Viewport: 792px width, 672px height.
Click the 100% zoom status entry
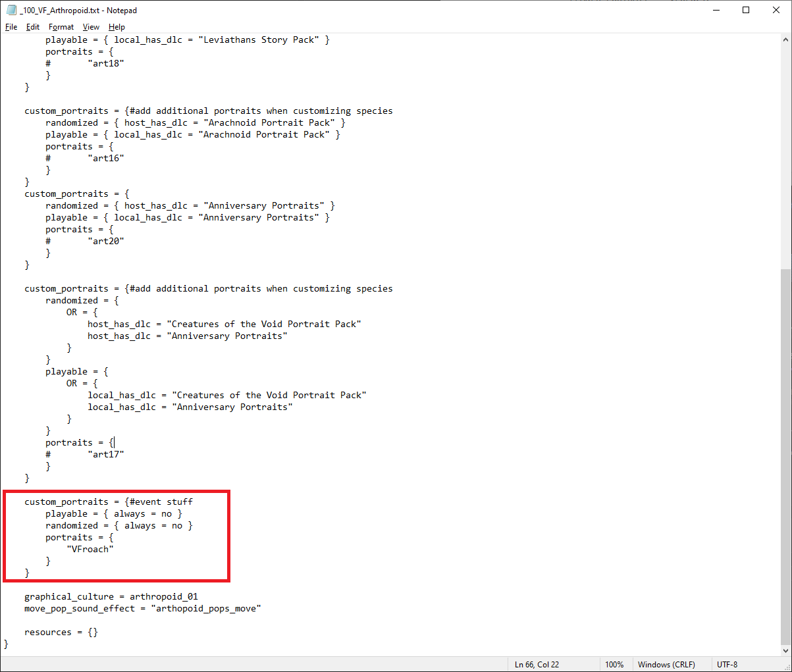coord(614,665)
